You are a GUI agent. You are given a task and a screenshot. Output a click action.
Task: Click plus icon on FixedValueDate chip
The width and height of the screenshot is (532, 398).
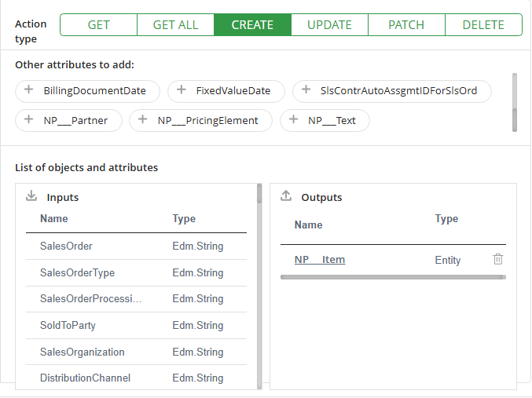click(182, 89)
